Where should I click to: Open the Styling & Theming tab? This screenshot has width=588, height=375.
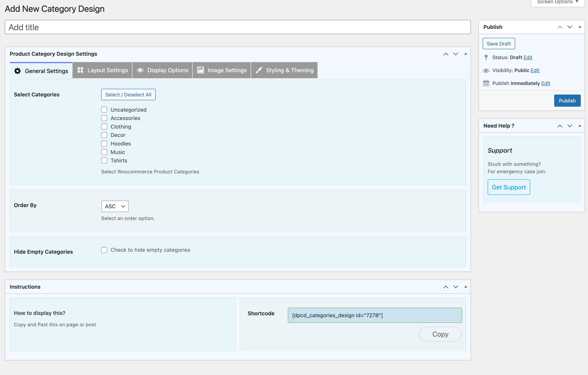[284, 70]
